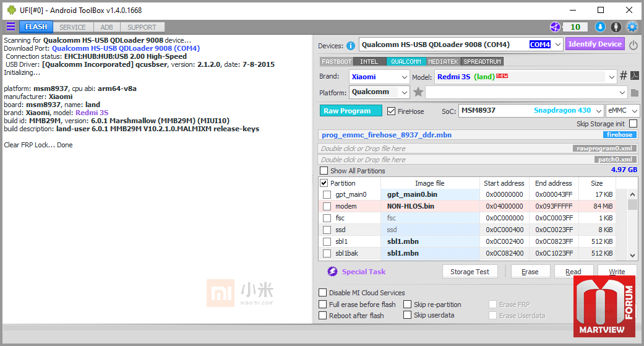Click the Identify Device button
The height and width of the screenshot is (346, 644).
[595, 44]
